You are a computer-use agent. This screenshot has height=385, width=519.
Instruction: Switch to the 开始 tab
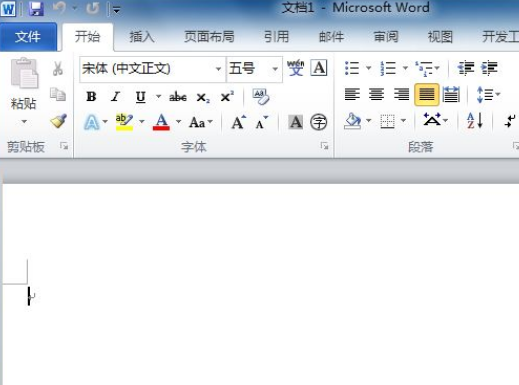coord(87,37)
